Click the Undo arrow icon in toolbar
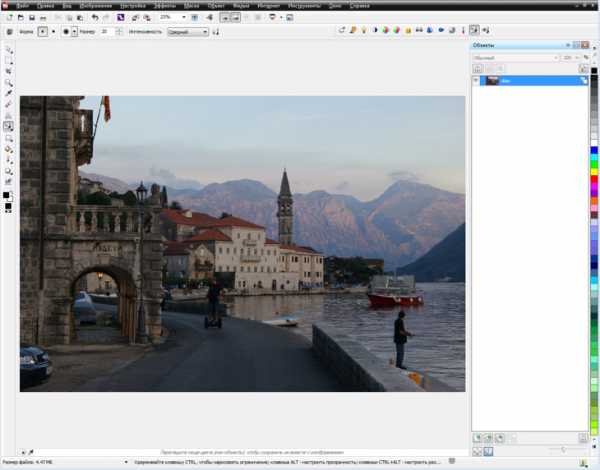This screenshot has width=600, height=470. 94,17
